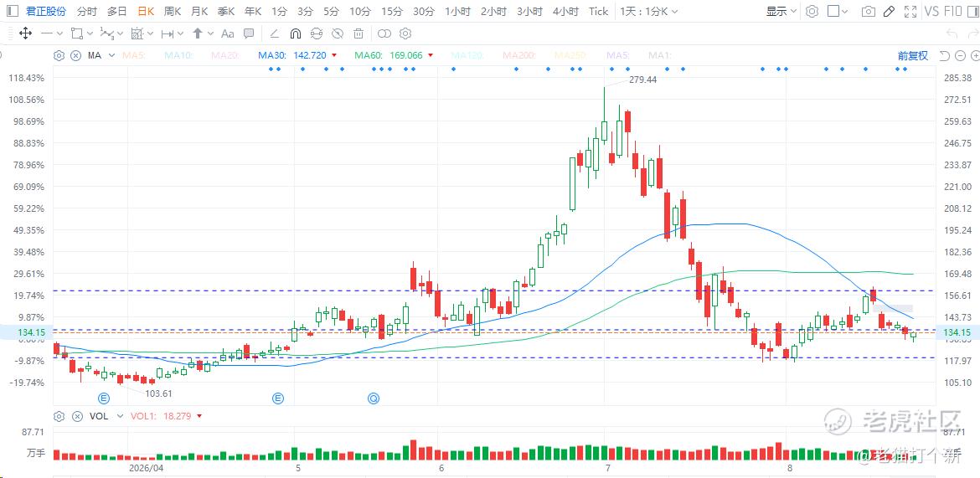Zoom out chart with minus icon
This screenshot has height=478, width=980.
[962, 55]
